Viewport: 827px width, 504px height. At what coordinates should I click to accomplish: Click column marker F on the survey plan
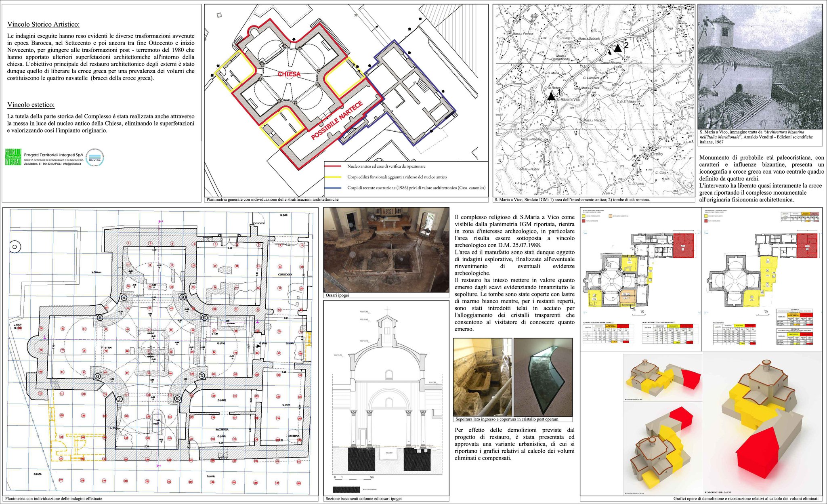(119, 399)
